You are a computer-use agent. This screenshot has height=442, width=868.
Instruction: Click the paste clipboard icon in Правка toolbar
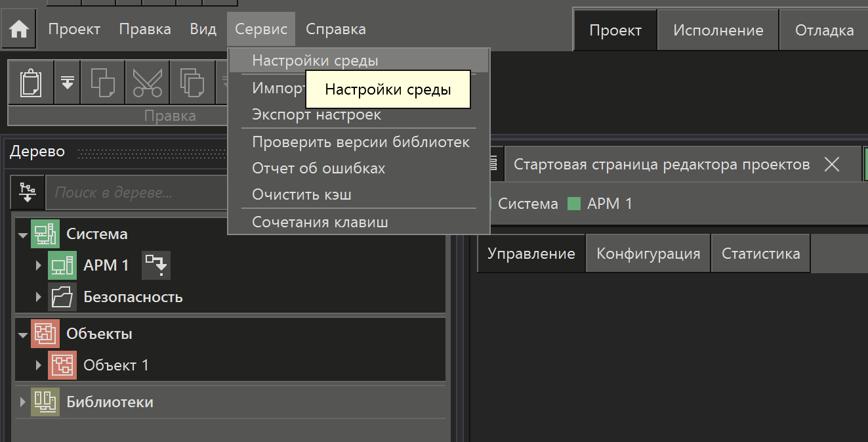point(30,82)
